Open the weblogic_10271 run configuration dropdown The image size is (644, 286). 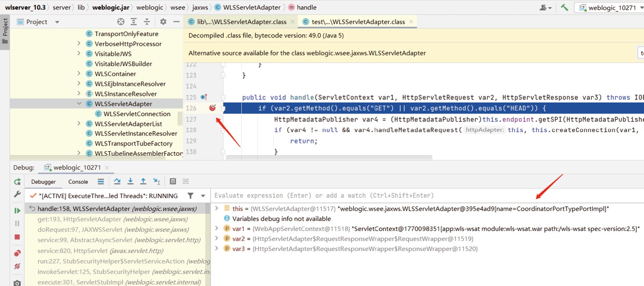608,8
